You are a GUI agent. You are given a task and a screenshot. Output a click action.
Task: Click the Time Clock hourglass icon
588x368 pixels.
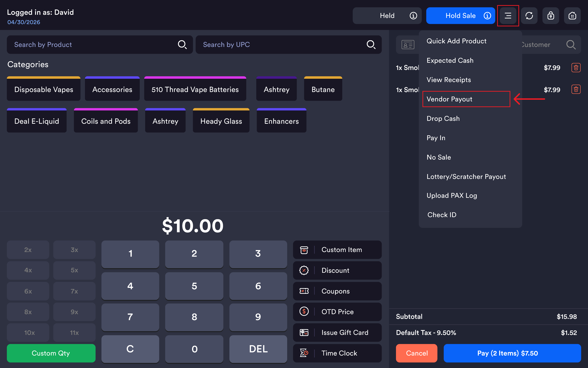click(304, 353)
